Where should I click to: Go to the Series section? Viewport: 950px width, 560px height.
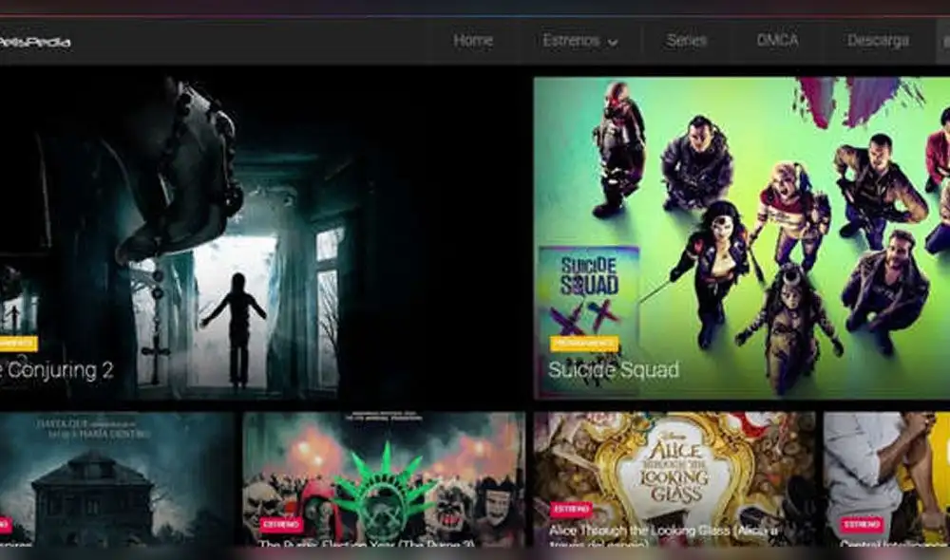[x=686, y=41]
